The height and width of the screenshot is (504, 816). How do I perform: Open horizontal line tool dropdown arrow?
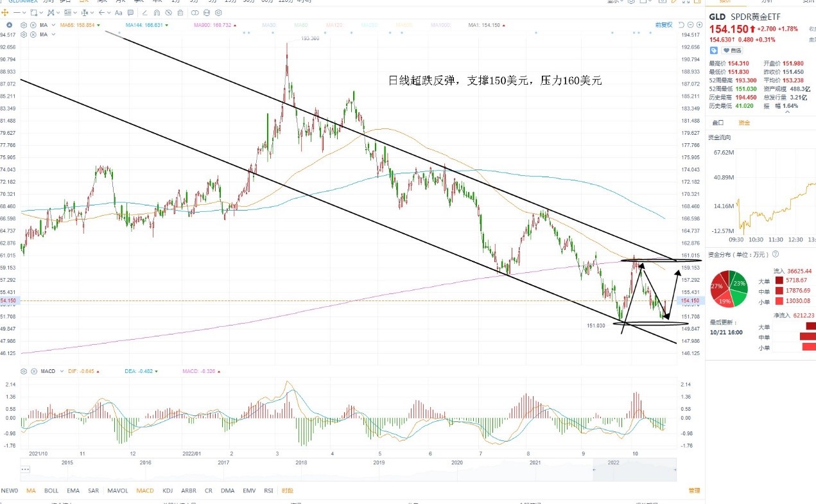click(24, 13)
